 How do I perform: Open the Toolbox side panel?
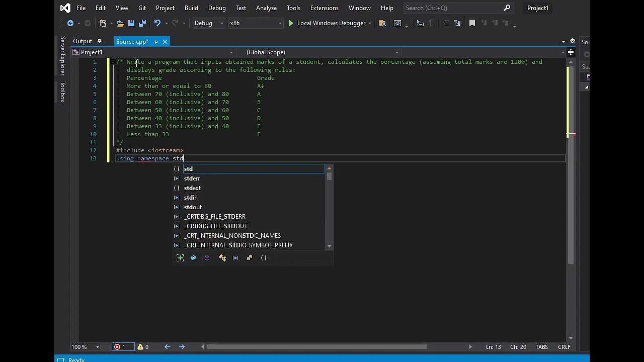[x=62, y=92]
